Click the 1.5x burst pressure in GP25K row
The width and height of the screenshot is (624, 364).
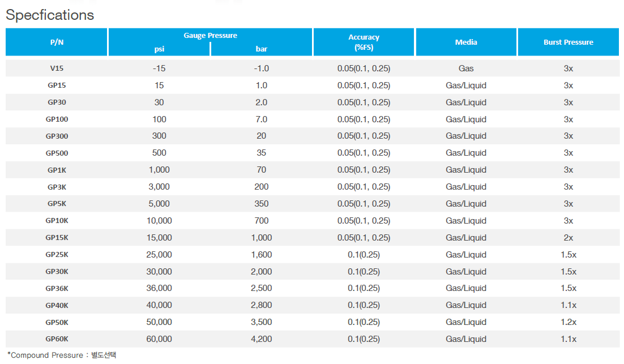[x=569, y=255]
